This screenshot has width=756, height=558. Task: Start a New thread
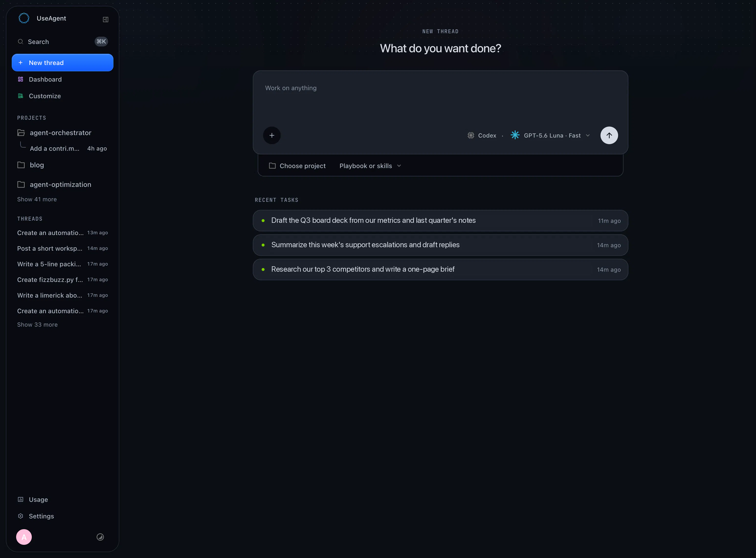63,63
